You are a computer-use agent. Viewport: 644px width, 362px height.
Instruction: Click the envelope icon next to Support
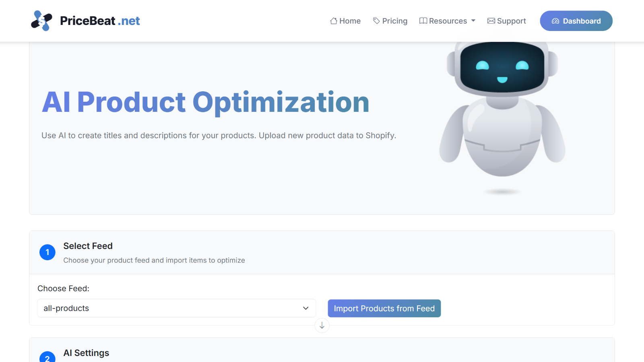pos(491,21)
